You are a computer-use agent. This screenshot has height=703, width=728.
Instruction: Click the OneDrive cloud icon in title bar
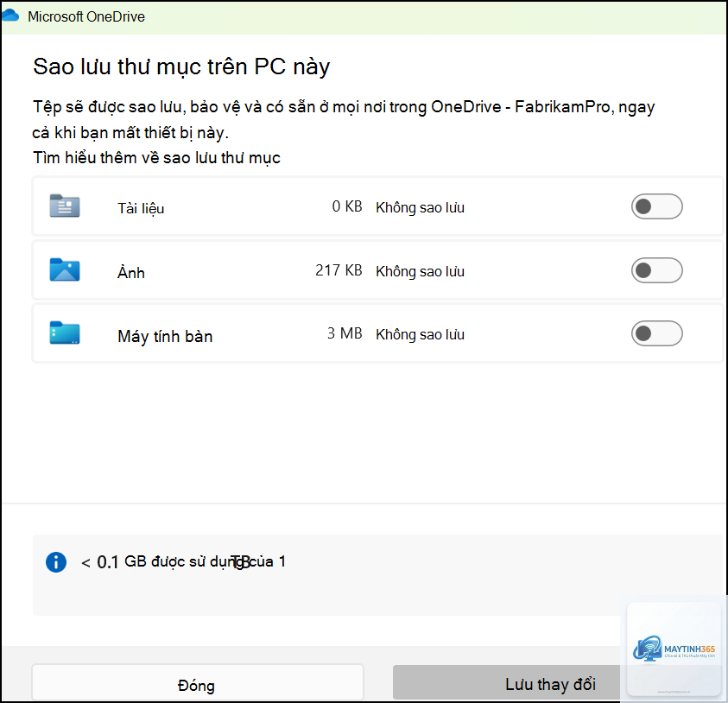click(x=9, y=16)
